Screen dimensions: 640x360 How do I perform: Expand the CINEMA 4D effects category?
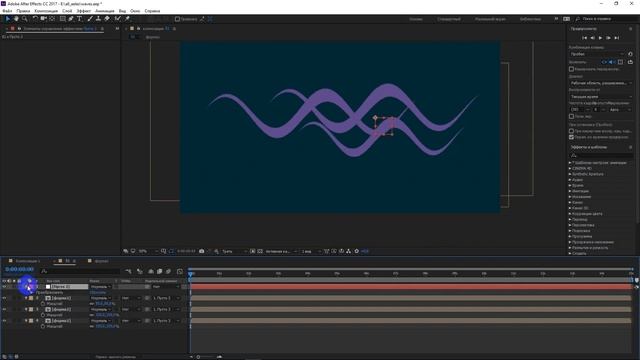[x=570, y=169]
